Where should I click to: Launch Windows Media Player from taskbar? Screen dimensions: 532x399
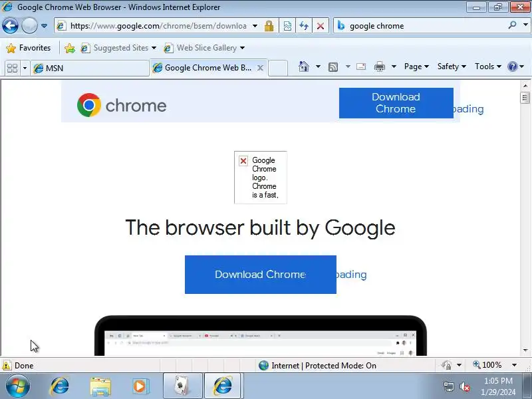(140, 386)
